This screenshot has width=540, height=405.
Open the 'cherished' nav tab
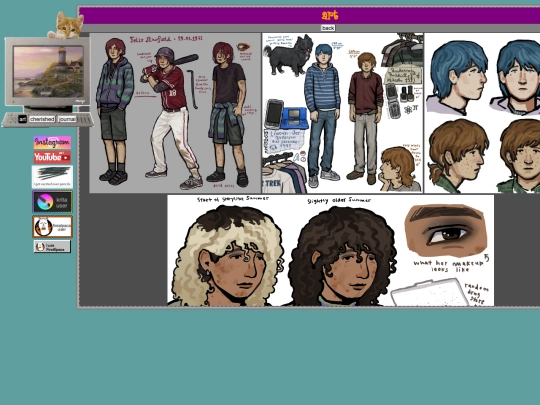[x=42, y=119]
